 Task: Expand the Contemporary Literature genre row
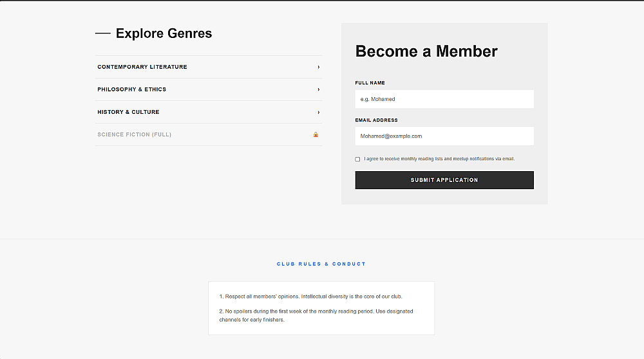pyautogui.click(x=142, y=67)
